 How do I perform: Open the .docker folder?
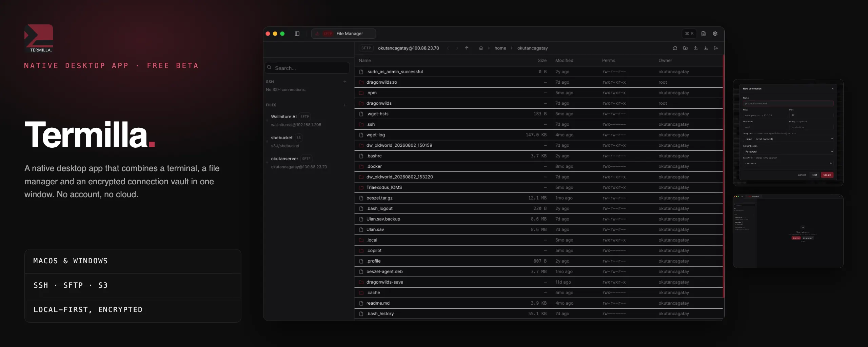click(538, 166)
